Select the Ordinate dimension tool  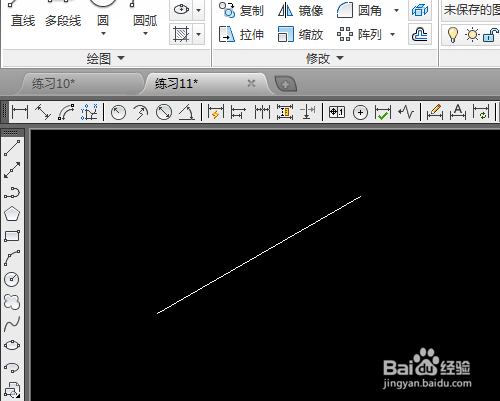[x=89, y=112]
